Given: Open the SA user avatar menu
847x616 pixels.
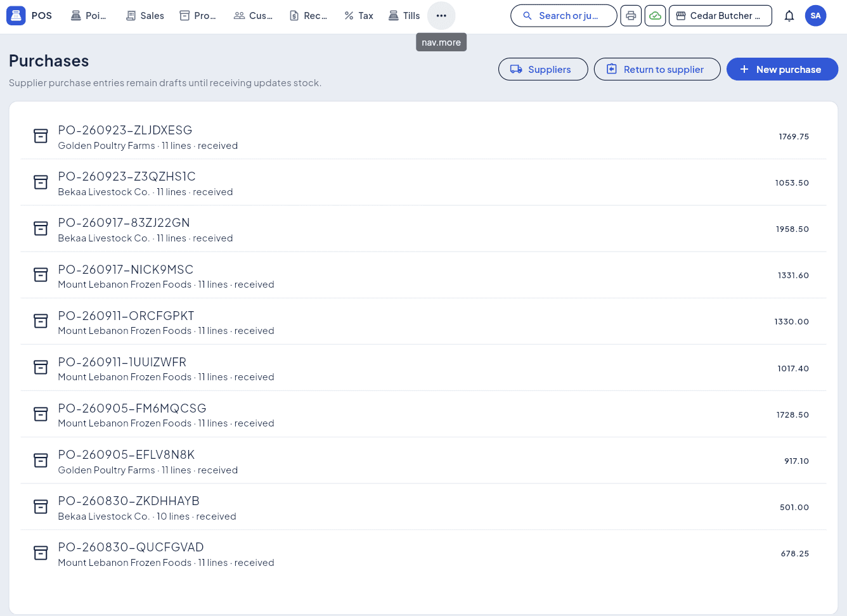Looking at the screenshot, I should (x=816, y=16).
